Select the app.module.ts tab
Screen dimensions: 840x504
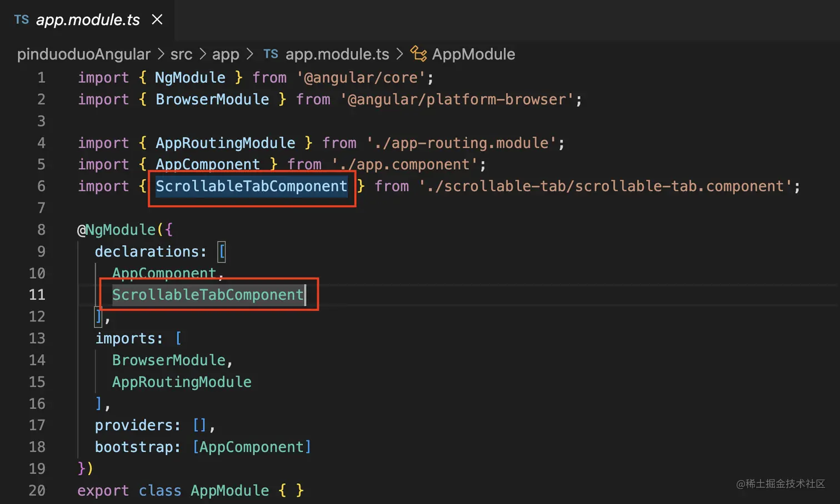point(88,20)
